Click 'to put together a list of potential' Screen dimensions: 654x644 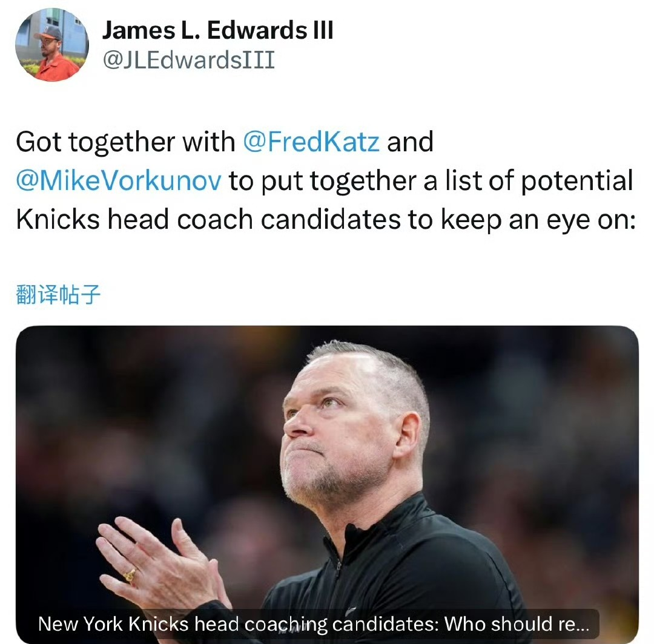tap(431, 180)
